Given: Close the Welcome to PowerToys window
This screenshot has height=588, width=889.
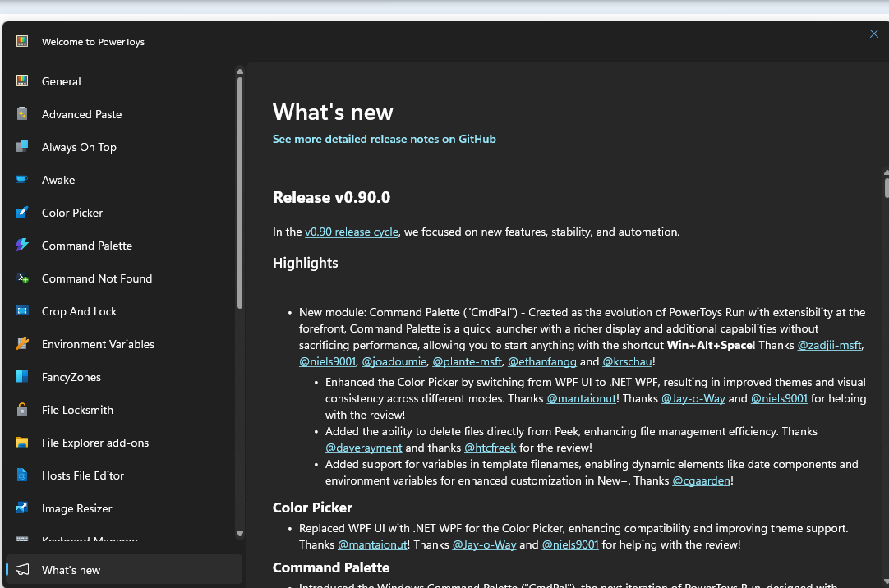Looking at the screenshot, I should 873,34.
